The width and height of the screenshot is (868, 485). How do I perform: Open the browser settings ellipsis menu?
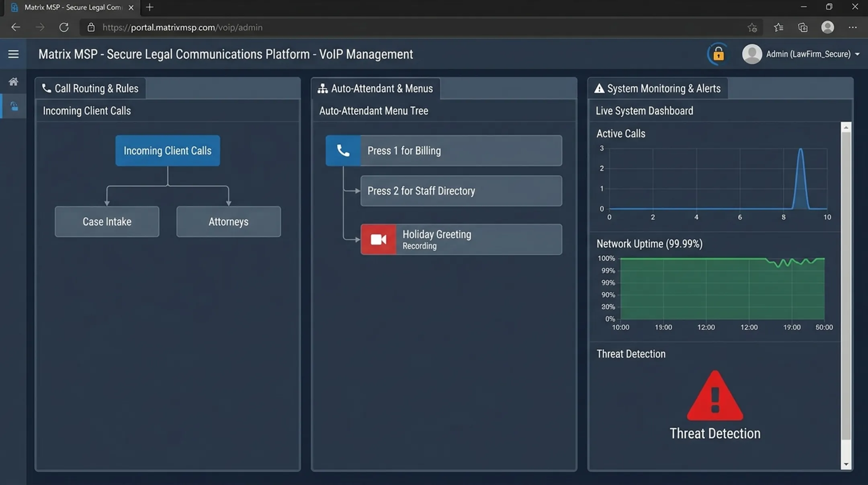coord(852,27)
